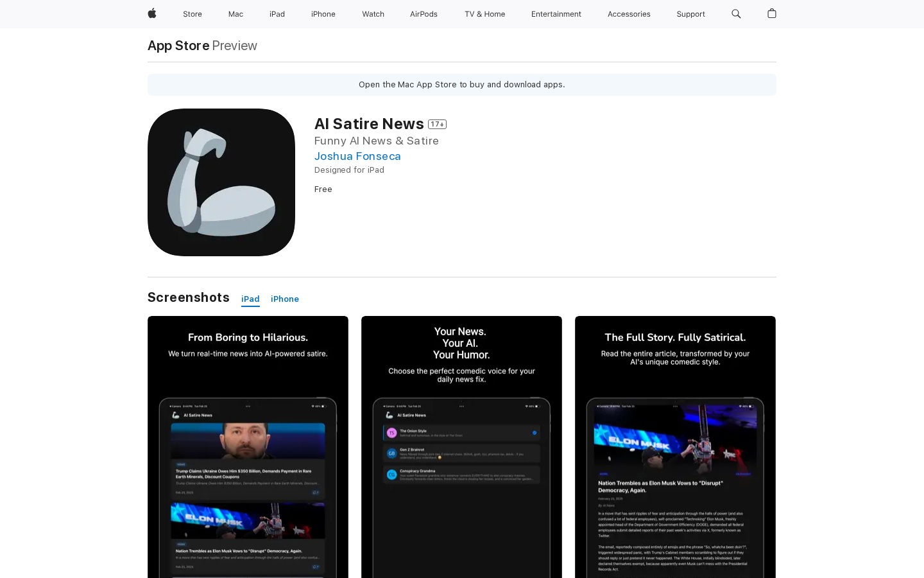The height and width of the screenshot is (578, 924).
Task: Open the Mac menu
Action: click(235, 14)
